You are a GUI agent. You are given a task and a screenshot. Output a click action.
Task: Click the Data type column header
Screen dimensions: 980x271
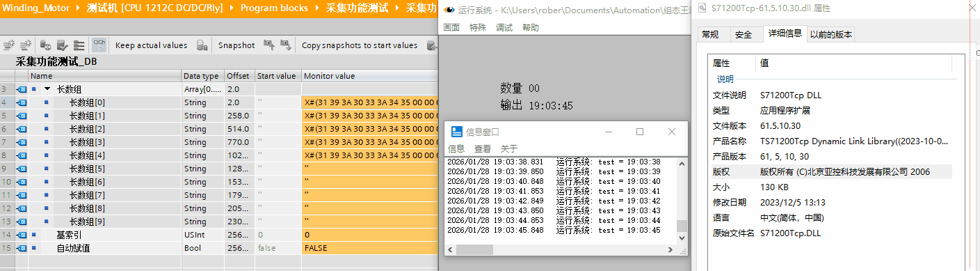tap(203, 76)
